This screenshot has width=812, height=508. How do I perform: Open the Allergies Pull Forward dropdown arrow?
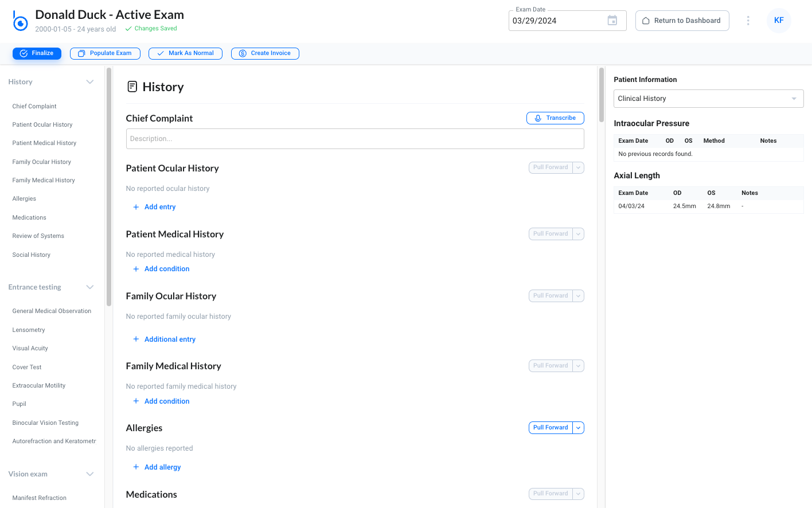coord(579,428)
